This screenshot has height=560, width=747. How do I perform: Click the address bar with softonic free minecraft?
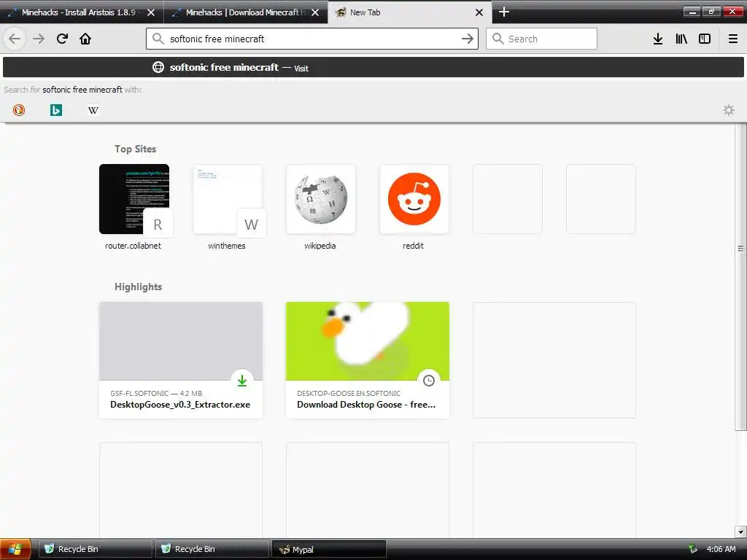pos(312,39)
